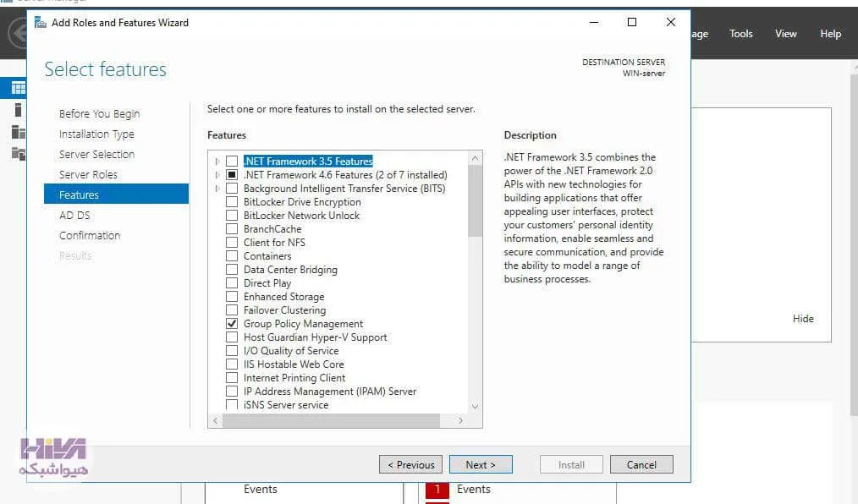Check Failover Clustering
This screenshot has width=858, height=504.
click(x=232, y=310)
